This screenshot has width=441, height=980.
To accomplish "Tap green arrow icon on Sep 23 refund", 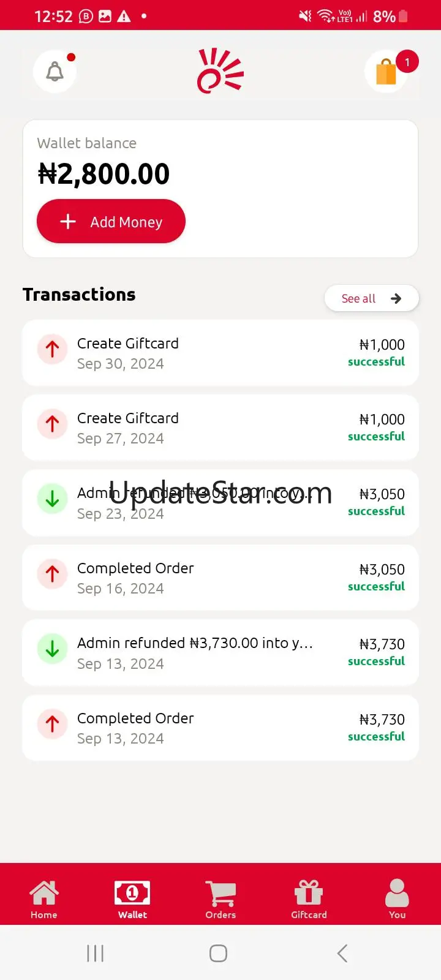I will pyautogui.click(x=53, y=499).
